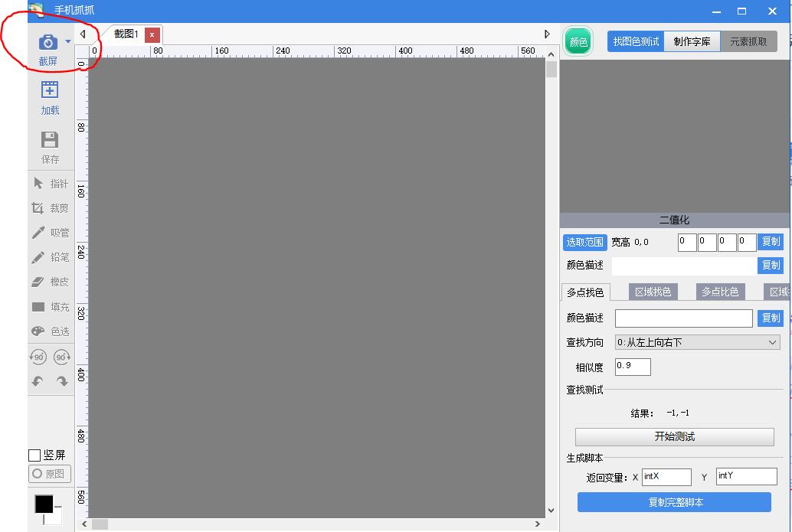Click the 选取范围 button
The width and height of the screenshot is (792, 532).
pyautogui.click(x=584, y=243)
